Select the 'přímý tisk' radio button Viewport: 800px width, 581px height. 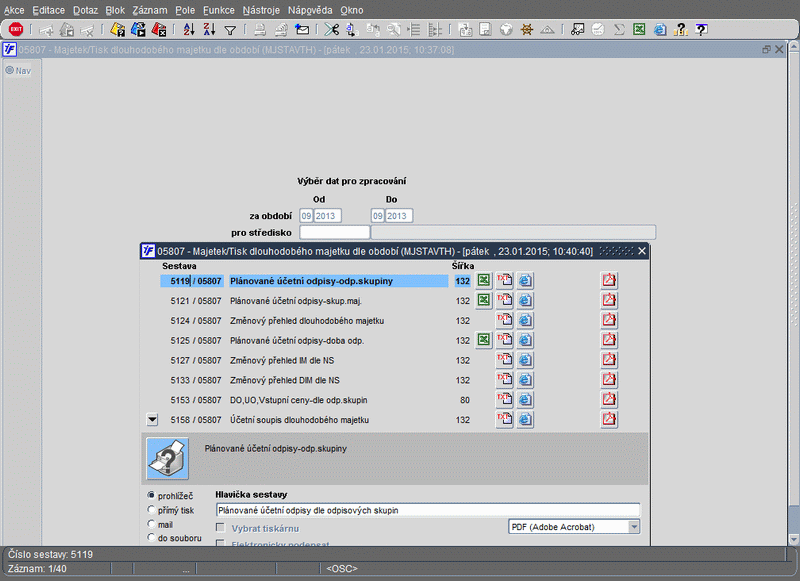pos(151,510)
